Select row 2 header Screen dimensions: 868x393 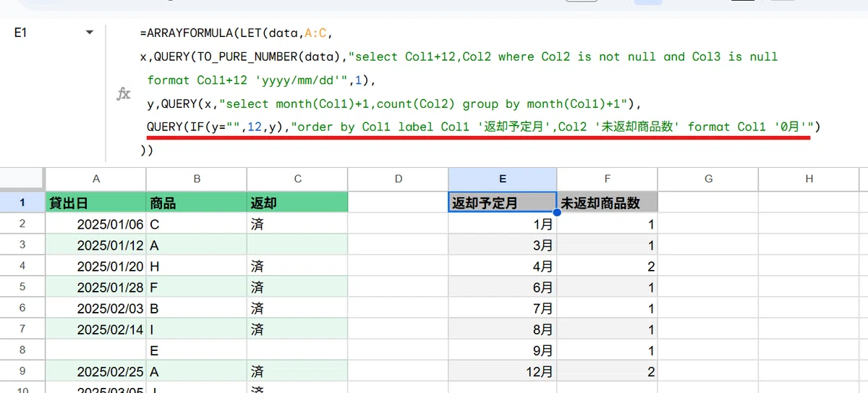[22, 224]
